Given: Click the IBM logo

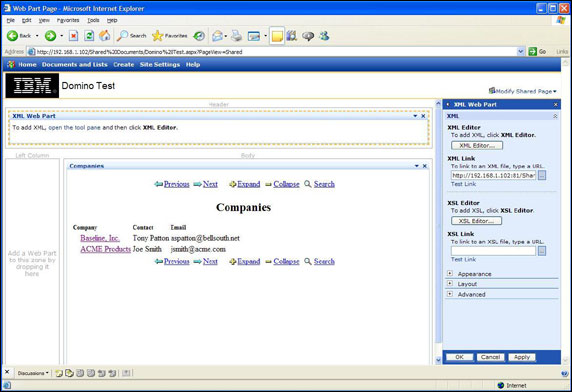Looking at the screenshot, I should (x=32, y=85).
